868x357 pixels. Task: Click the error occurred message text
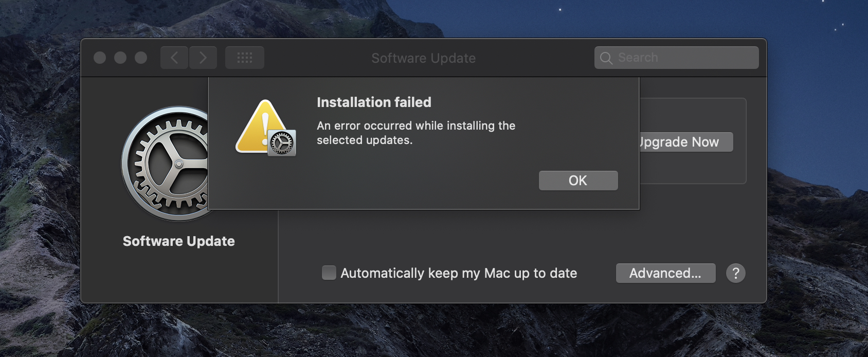point(415,133)
